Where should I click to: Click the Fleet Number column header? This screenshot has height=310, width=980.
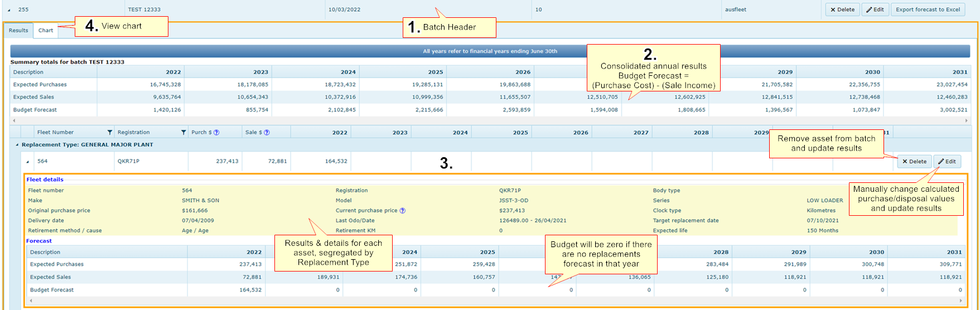pyautogui.click(x=55, y=132)
